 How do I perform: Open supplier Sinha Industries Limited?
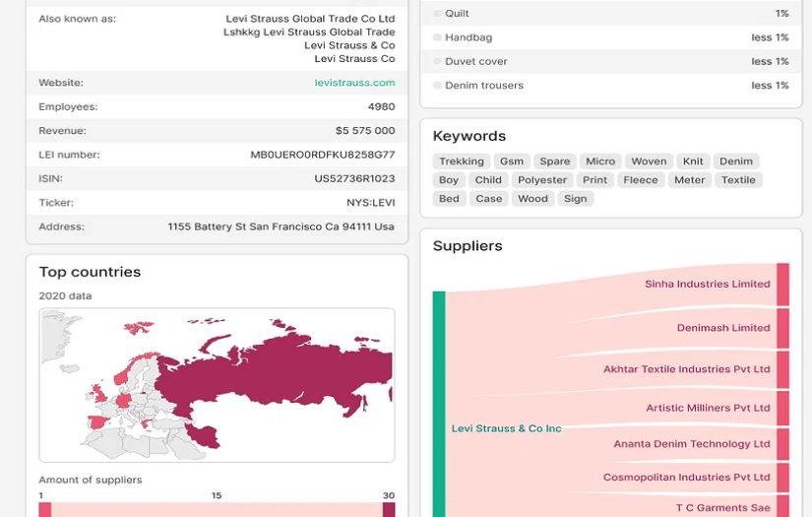point(707,284)
